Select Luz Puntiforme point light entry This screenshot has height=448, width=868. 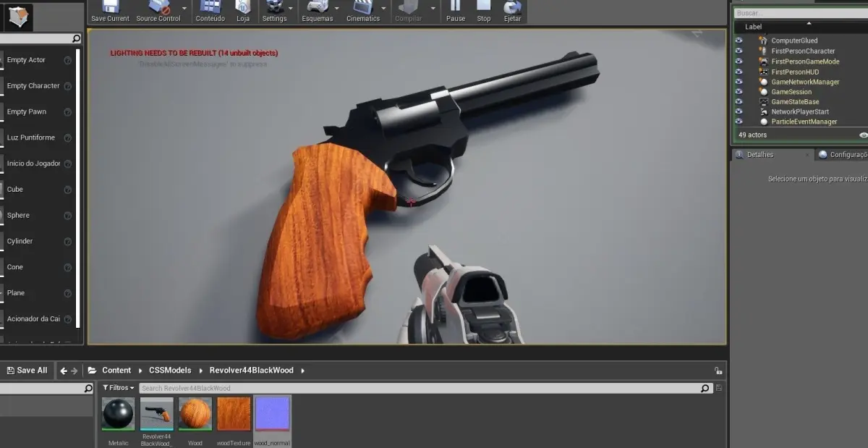pos(31,138)
